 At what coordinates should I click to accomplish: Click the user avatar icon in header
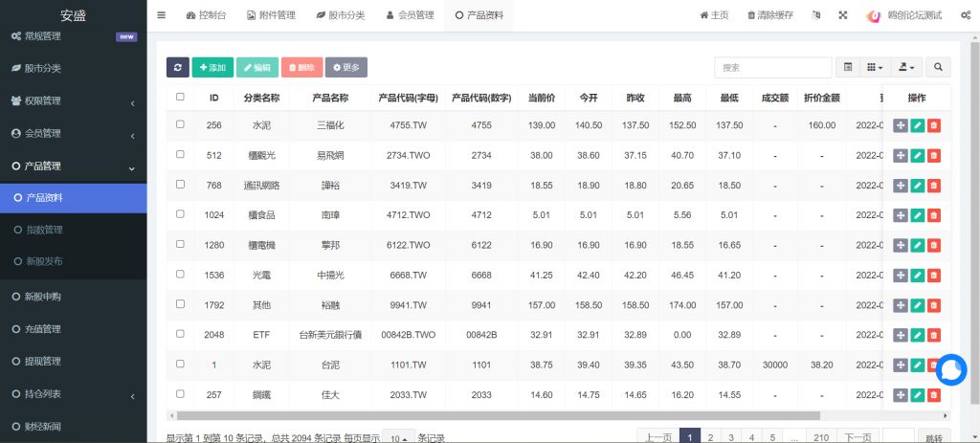(873, 15)
